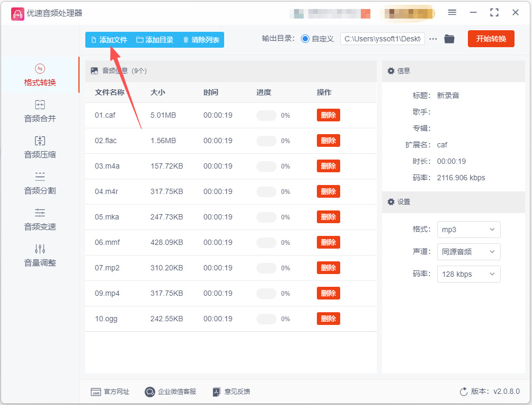532x405 pixels.
Task: Expand the 码率 128 kbps dropdown
Action: pyautogui.click(x=468, y=274)
